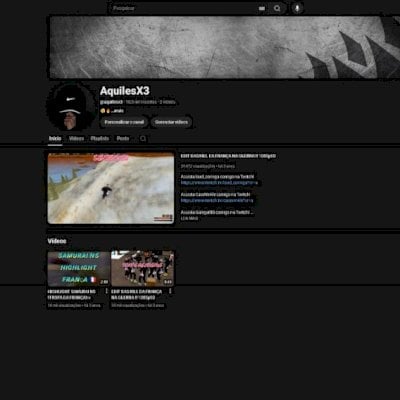Viewport: 400px width, 400px height.
Task: Open the on-screen keyboard icon in search bar
Action: point(262,8)
